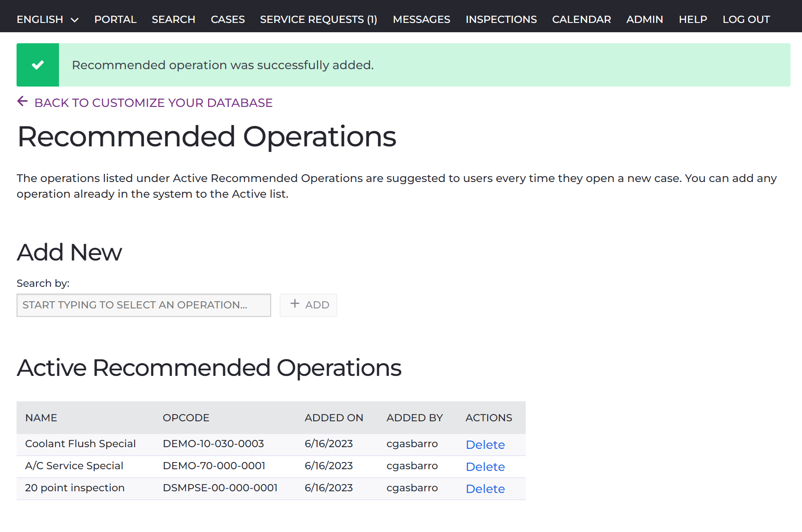Click Log Out
Screen dimensions: 802x532
pos(746,20)
